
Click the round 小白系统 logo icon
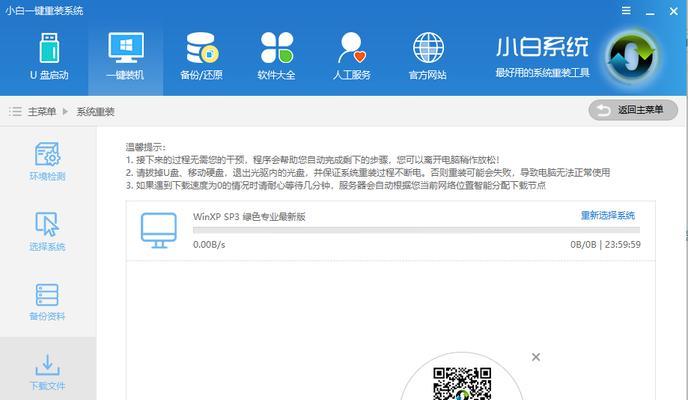pyautogui.click(x=631, y=57)
